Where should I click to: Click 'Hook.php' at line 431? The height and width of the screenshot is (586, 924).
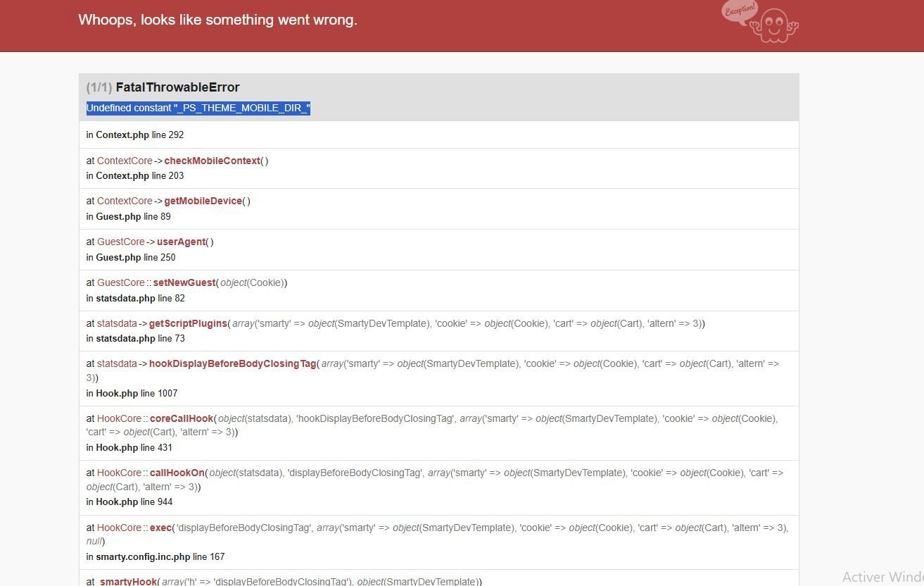click(117, 447)
